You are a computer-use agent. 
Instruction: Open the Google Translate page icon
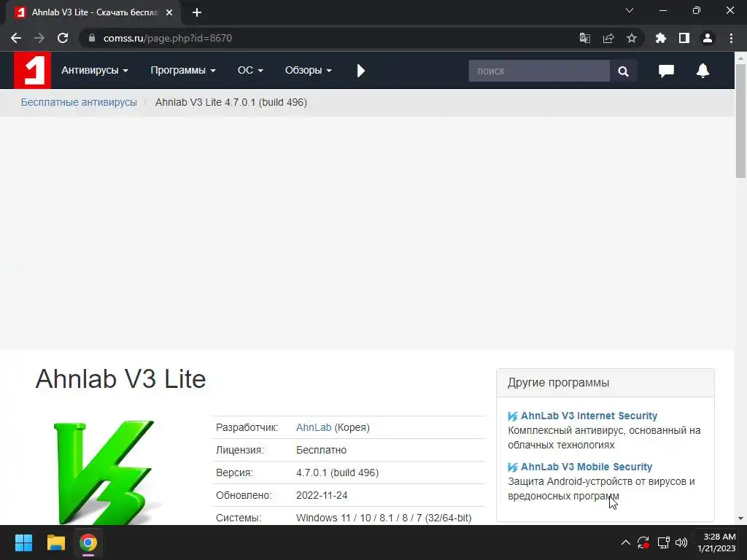tap(584, 38)
